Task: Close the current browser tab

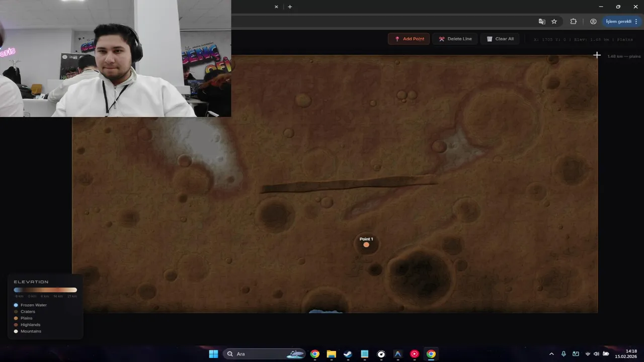Action: [x=276, y=7]
